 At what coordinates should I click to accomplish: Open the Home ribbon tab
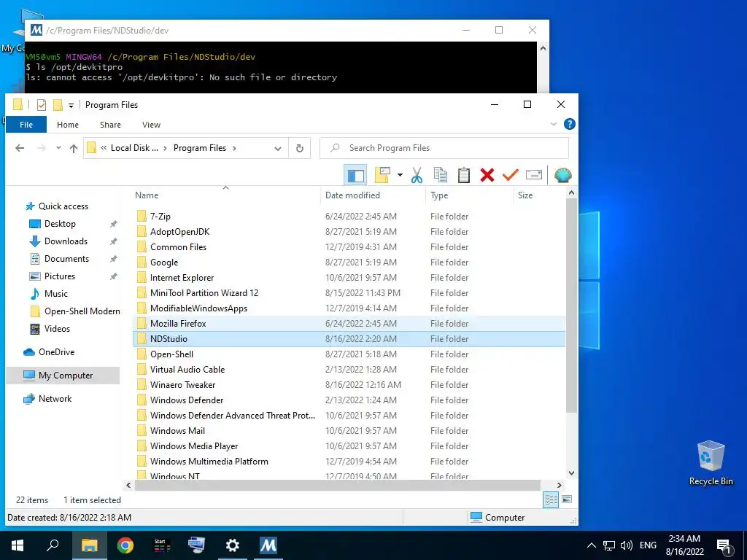(68, 124)
